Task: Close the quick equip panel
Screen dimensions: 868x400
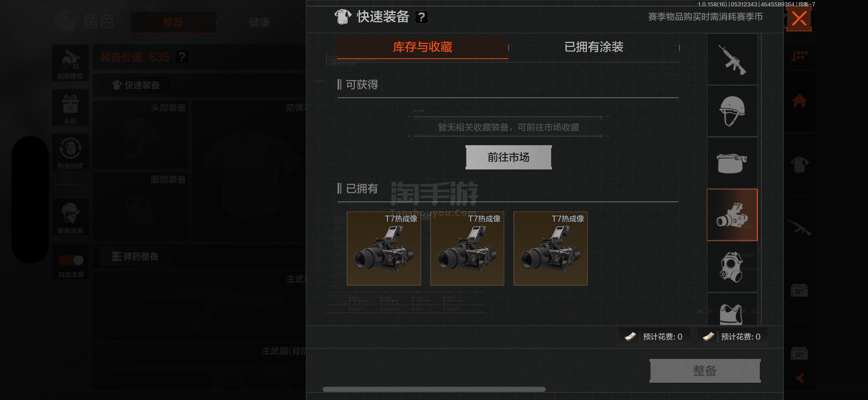Action: pos(799,19)
